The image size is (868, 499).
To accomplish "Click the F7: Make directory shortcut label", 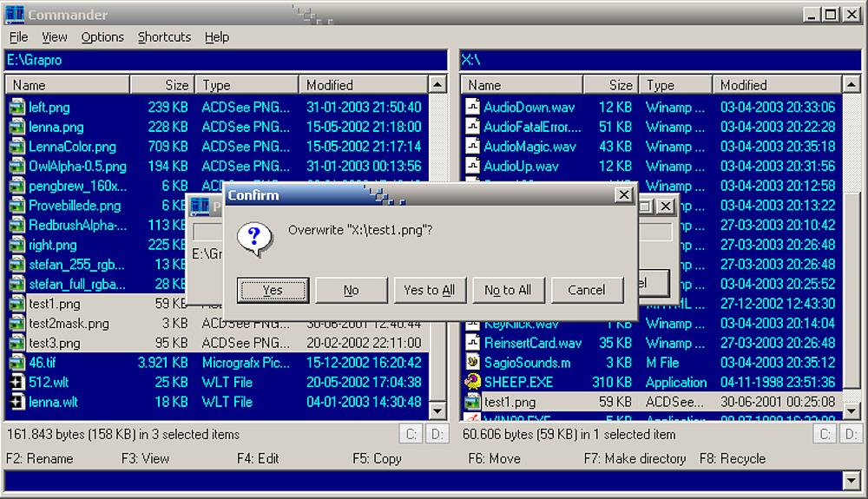I will tap(635, 458).
